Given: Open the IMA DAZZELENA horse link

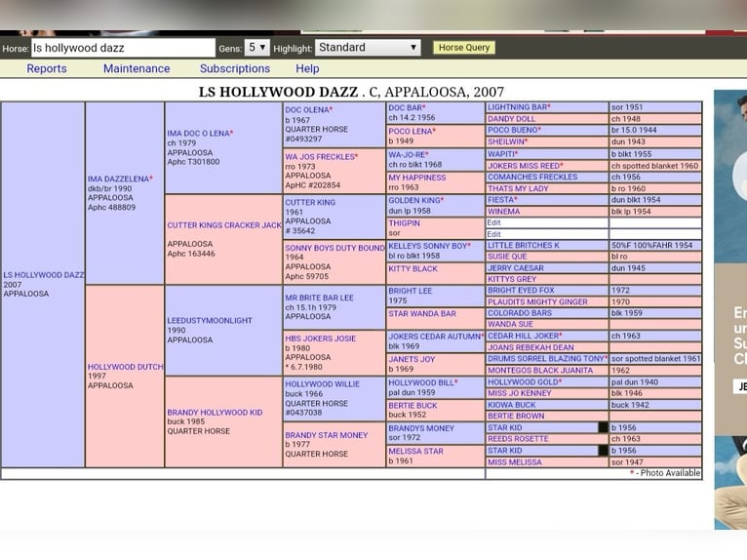Looking at the screenshot, I should pos(119,180).
